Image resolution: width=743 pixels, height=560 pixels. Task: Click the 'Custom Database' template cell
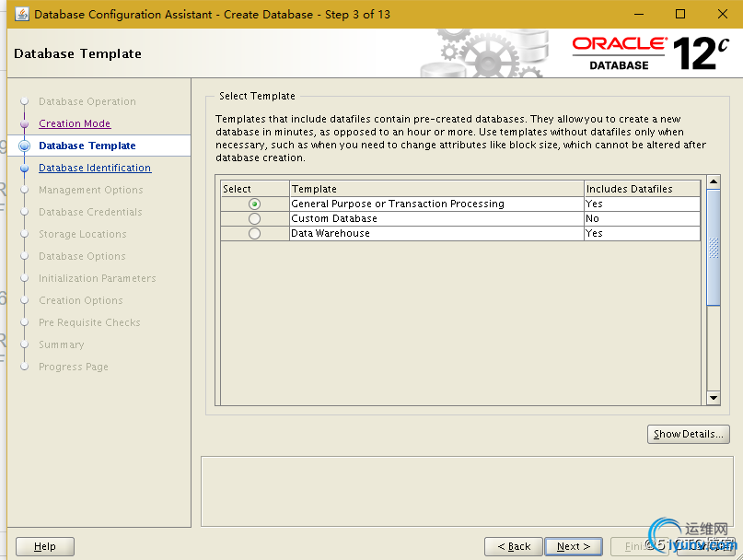tap(436, 218)
